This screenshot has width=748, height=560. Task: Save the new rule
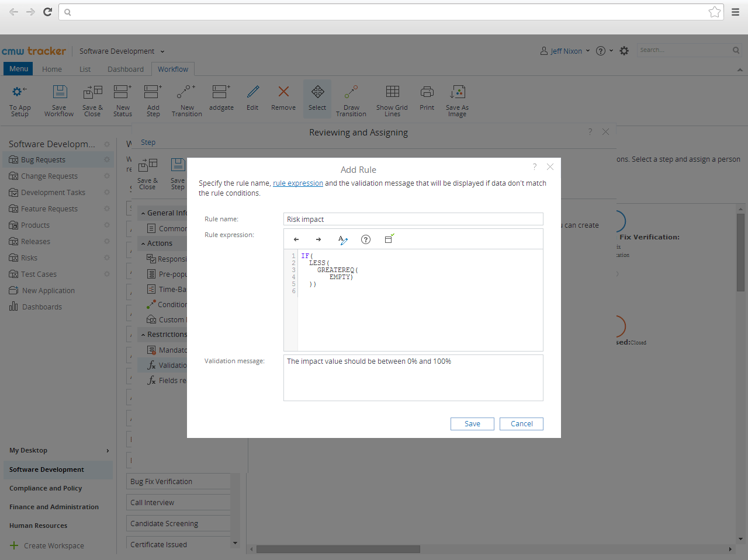(x=472, y=424)
